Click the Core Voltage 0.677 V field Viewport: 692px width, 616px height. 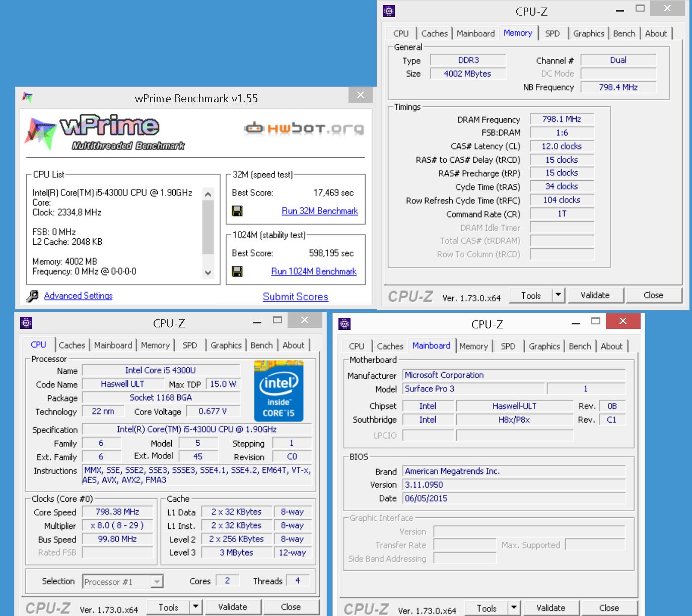coord(213,412)
